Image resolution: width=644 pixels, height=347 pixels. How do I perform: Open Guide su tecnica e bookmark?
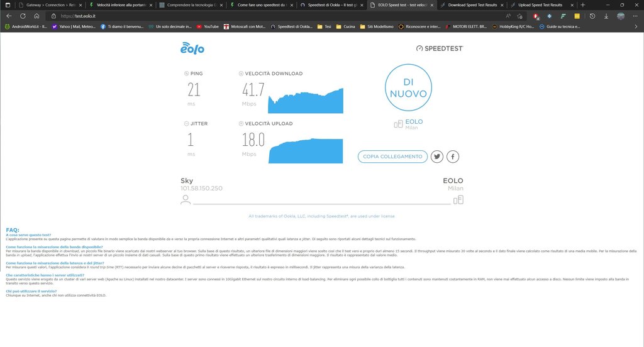[x=560, y=26]
